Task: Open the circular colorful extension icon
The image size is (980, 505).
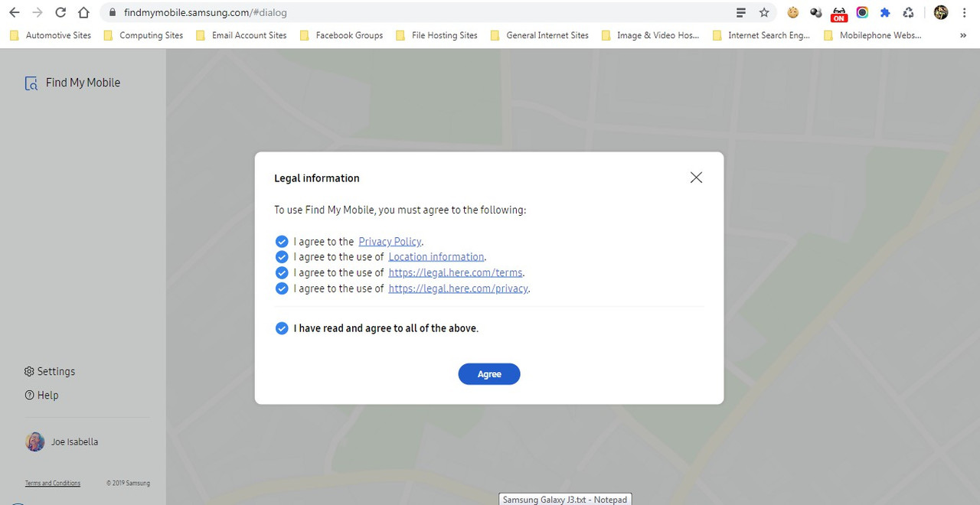Action: 862,12
